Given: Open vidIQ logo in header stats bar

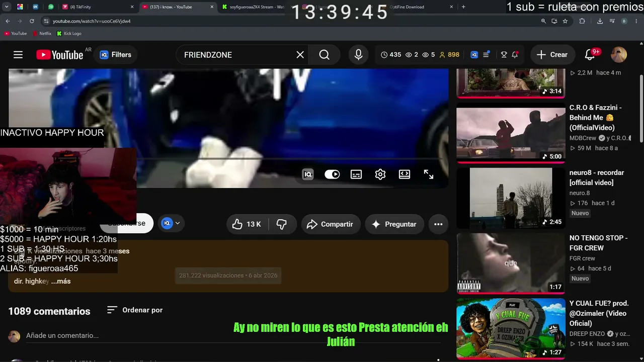Looking at the screenshot, I should click(474, 55).
